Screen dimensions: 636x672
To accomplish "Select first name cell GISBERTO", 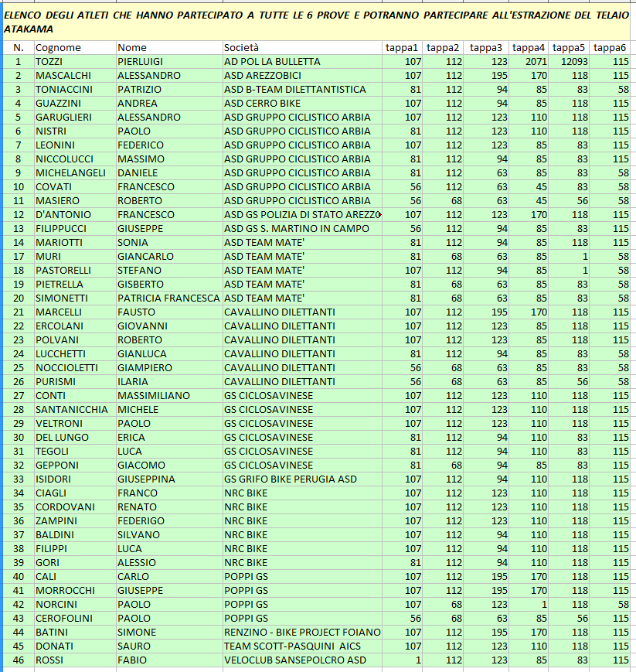I will tap(169, 285).
